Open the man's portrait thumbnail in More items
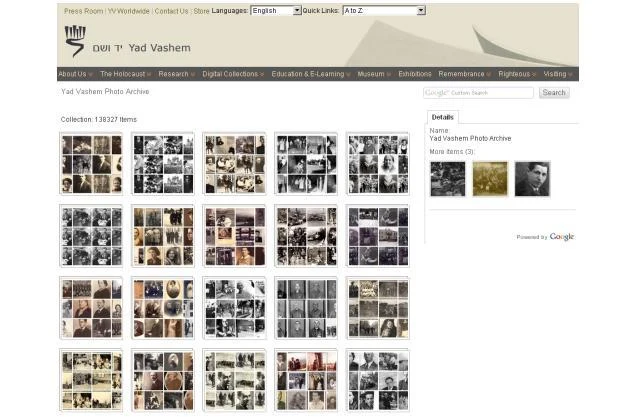The height and width of the screenshot is (417, 625). tap(532, 179)
